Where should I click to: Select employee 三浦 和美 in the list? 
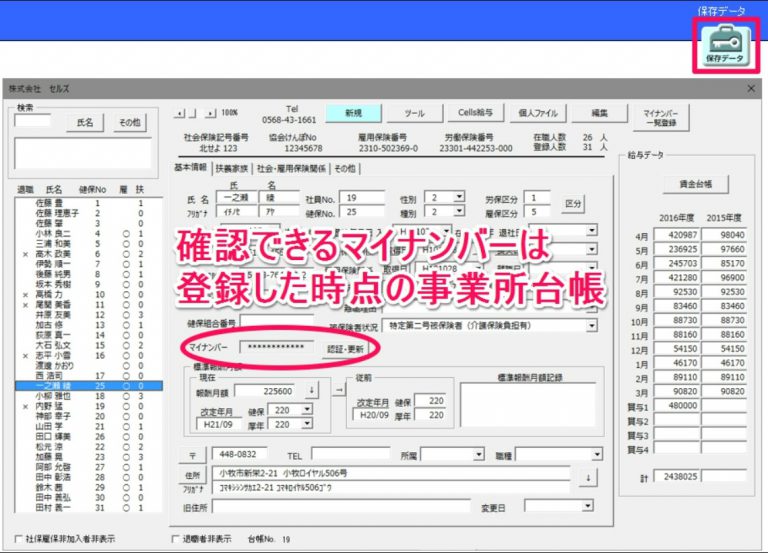click(x=88, y=243)
